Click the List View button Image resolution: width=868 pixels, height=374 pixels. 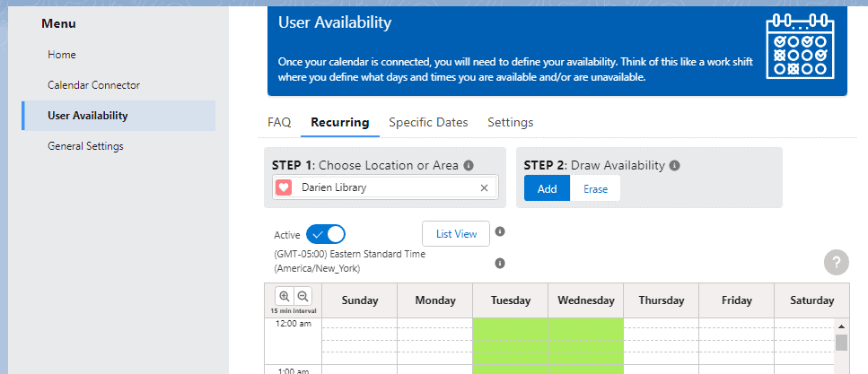(x=456, y=233)
